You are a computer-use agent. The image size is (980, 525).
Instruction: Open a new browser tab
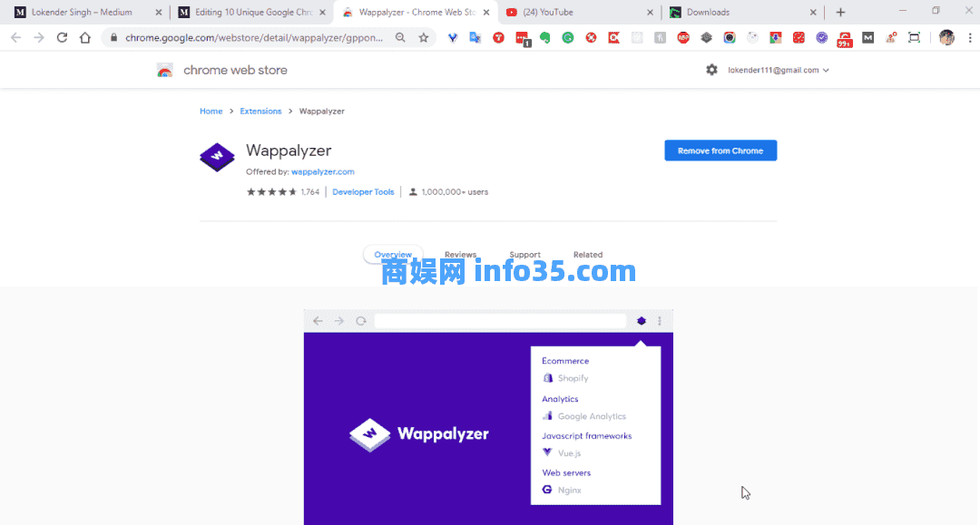point(840,12)
